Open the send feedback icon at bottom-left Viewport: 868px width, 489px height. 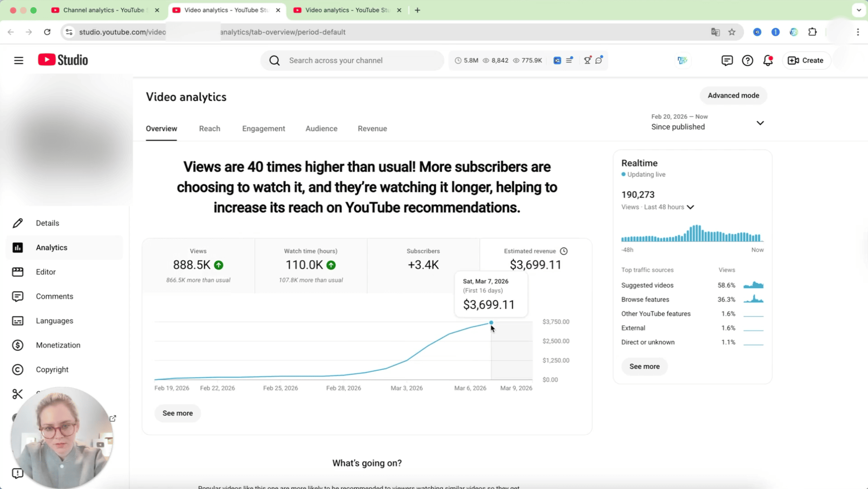click(18, 473)
